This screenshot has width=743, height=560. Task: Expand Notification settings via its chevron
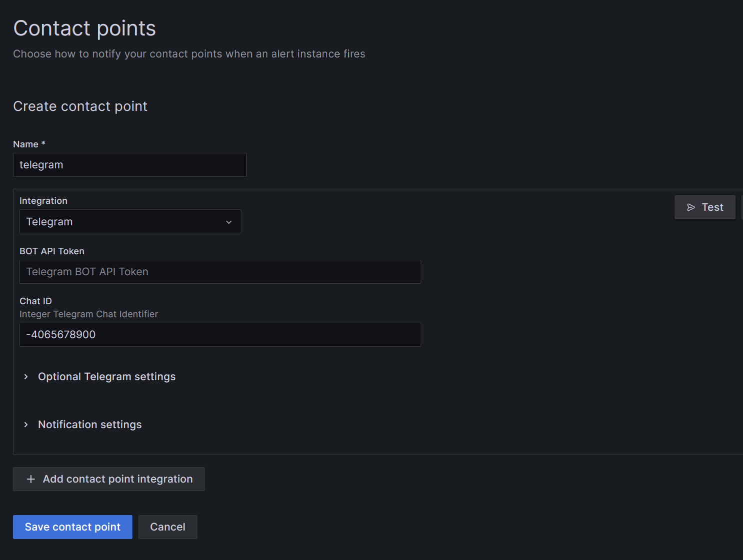26,425
